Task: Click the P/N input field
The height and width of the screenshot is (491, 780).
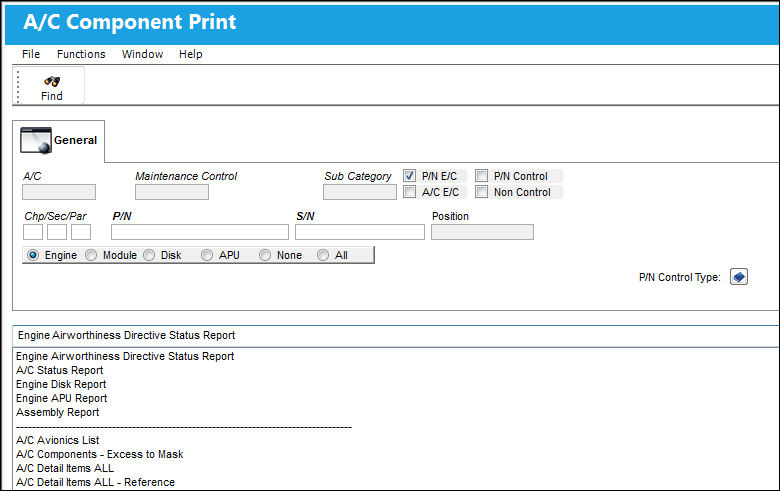Action: 200,232
